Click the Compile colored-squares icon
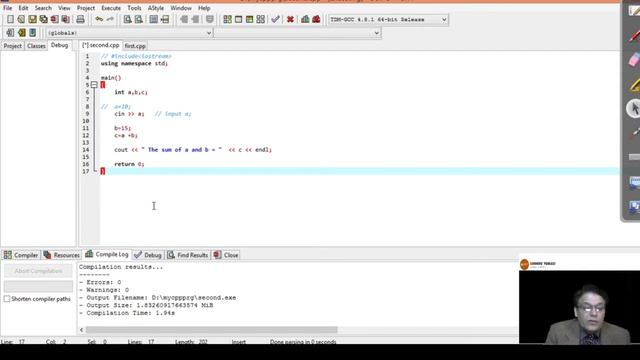 click(227, 19)
